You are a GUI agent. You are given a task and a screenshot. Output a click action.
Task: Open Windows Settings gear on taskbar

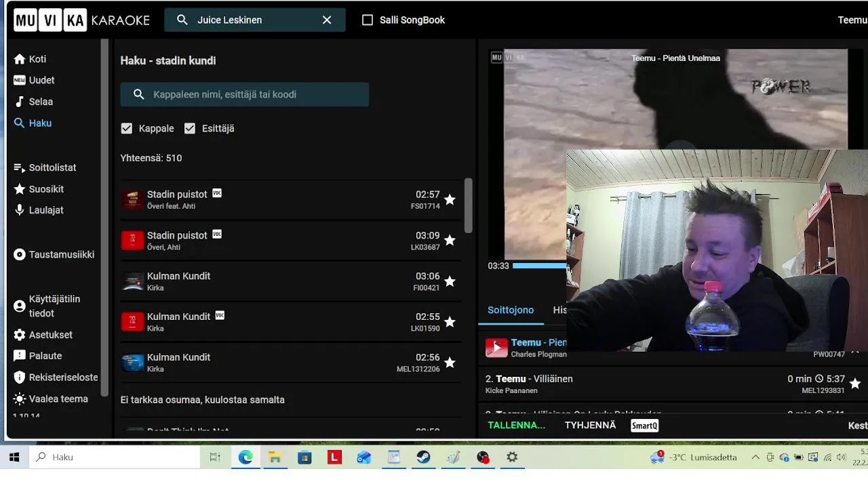pyautogui.click(x=512, y=457)
